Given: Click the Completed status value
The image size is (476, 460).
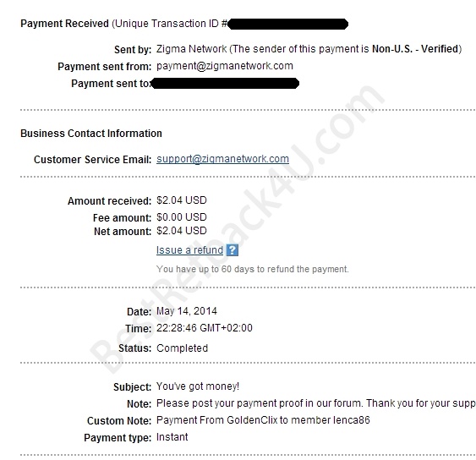Looking at the screenshot, I should 182,348.
